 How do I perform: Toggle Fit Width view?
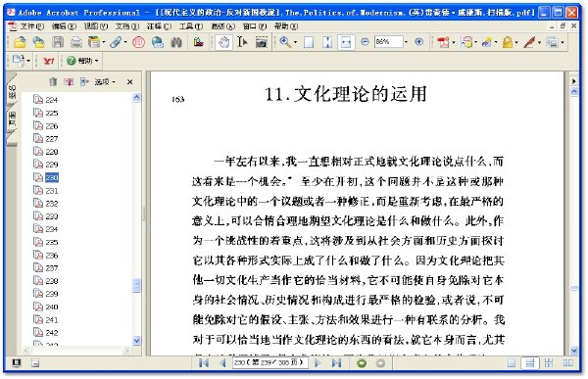coord(346,42)
